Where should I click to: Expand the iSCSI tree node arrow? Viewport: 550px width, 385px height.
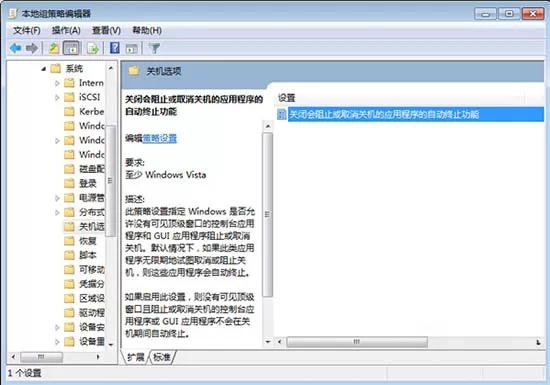[57, 97]
